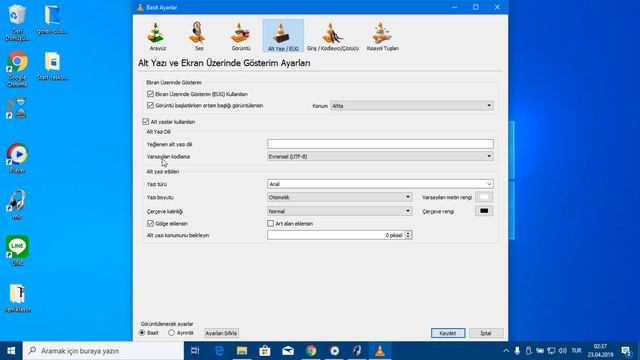This screenshot has width=640, height=360.
Task: Click İptal to cancel
Action: point(486,333)
